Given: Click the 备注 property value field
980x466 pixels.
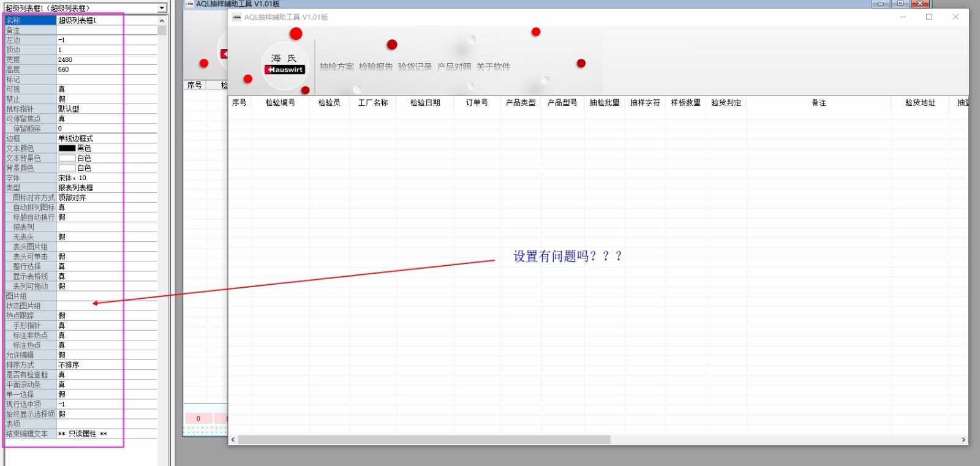Looking at the screenshot, I should pos(107,30).
